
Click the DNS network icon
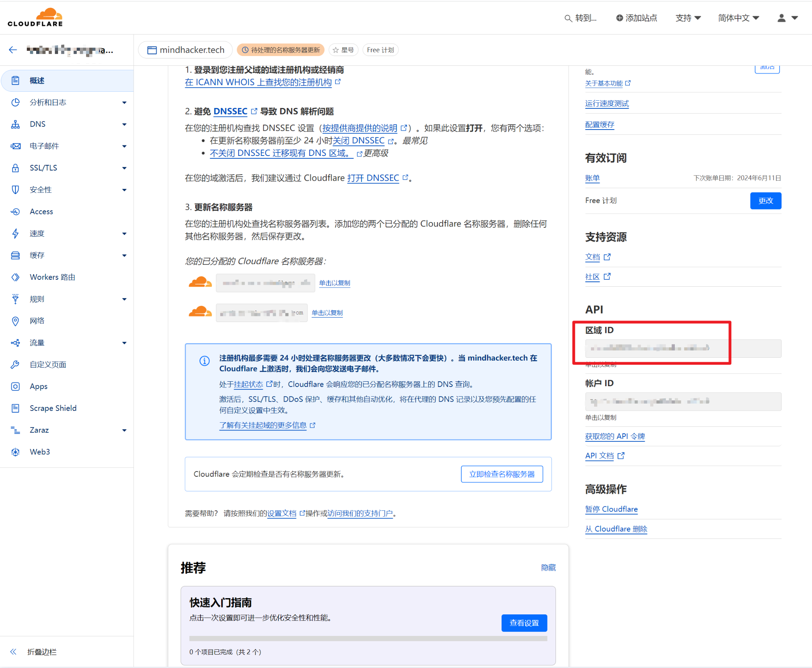click(x=15, y=124)
